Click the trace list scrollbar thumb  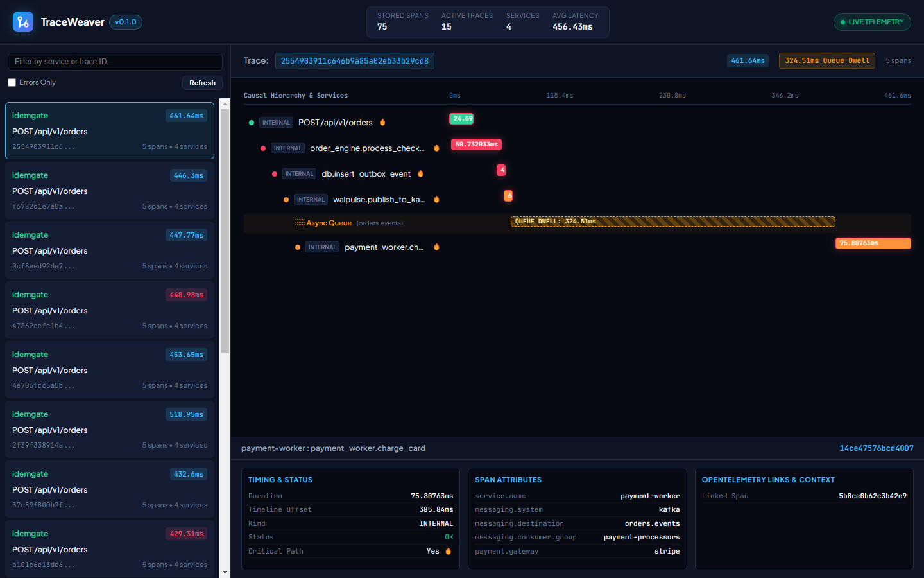225,231
